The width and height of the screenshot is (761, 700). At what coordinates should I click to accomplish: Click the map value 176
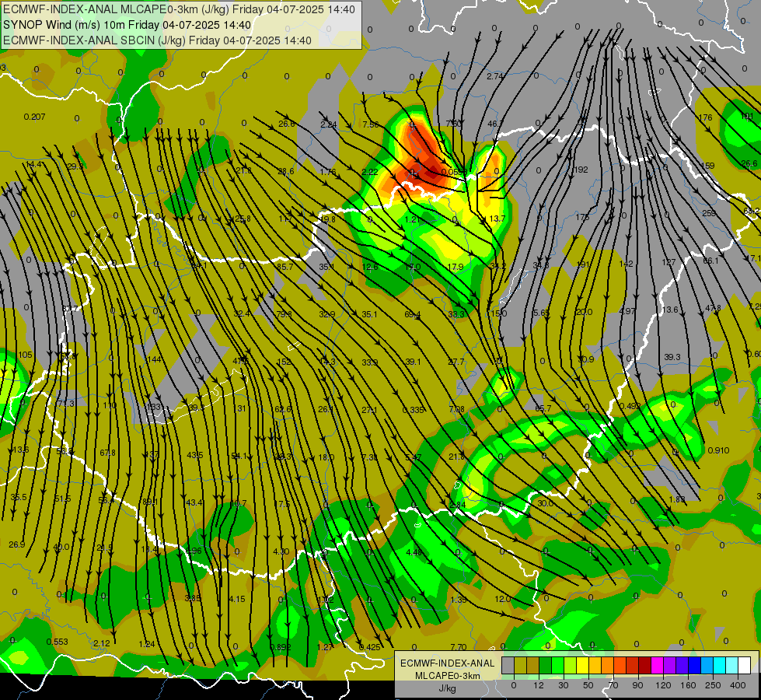(x=705, y=117)
